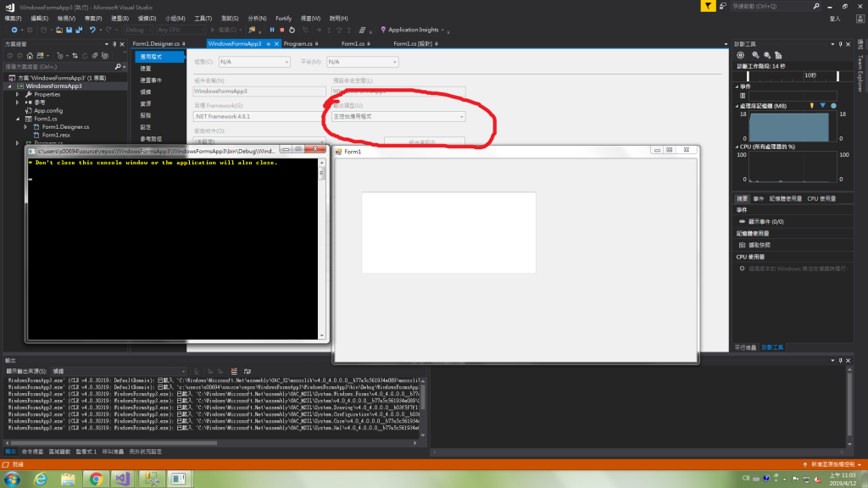The height and width of the screenshot is (488, 868).
Task: Open the Debug menu (偵錯)
Action: [x=147, y=19]
